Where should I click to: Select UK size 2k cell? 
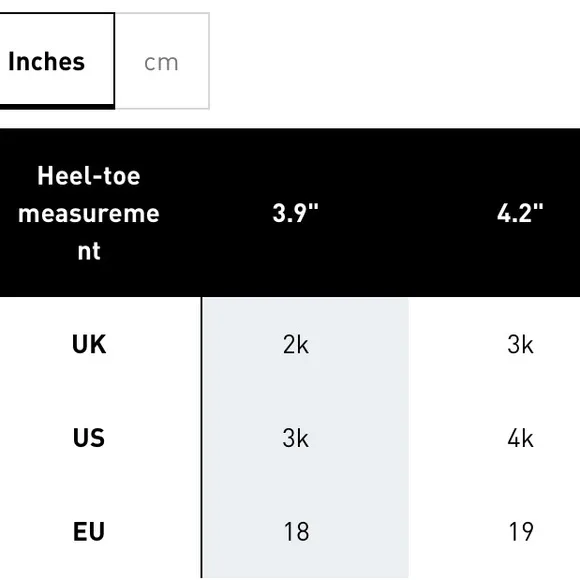click(295, 344)
